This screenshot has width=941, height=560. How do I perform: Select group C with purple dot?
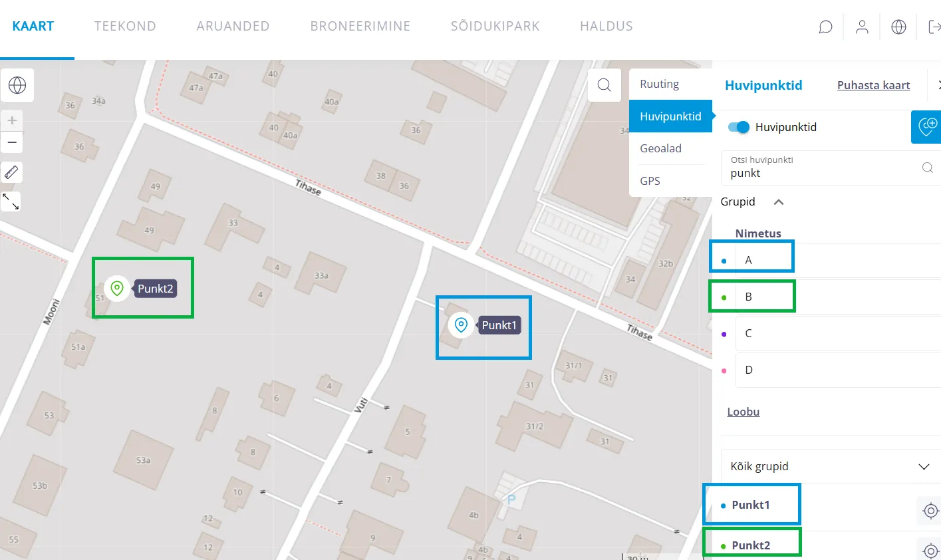tap(748, 333)
